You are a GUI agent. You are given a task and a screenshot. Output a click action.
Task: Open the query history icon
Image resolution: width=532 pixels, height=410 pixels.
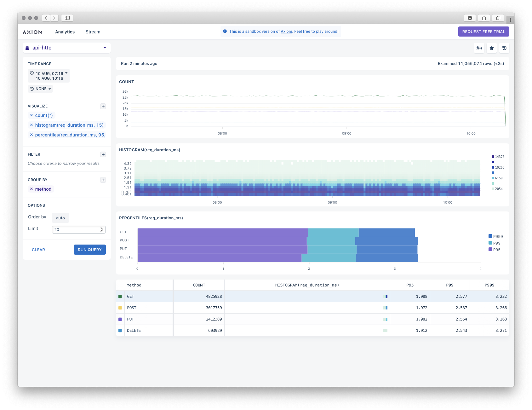(504, 48)
